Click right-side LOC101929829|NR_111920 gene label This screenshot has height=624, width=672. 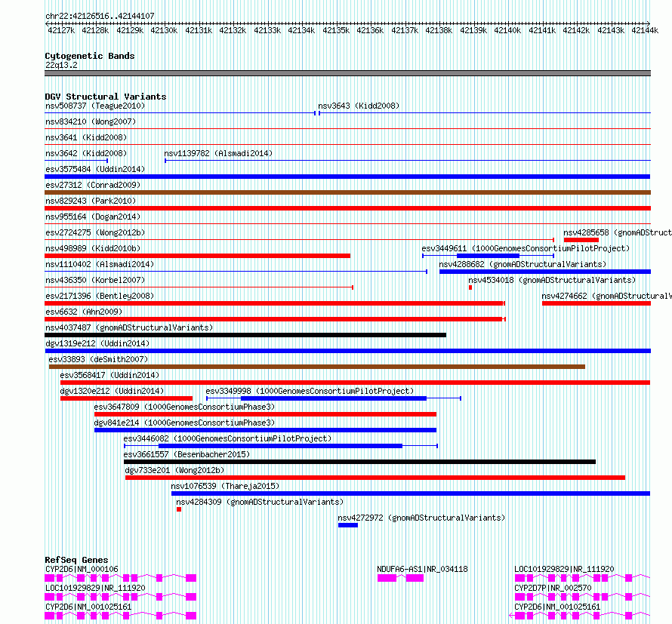click(564, 569)
